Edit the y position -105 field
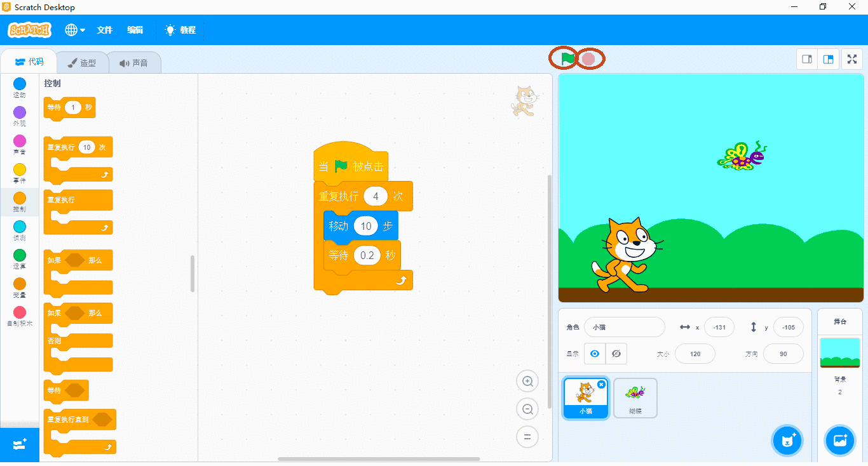Image resolution: width=868 pixels, height=466 pixels. tap(789, 327)
